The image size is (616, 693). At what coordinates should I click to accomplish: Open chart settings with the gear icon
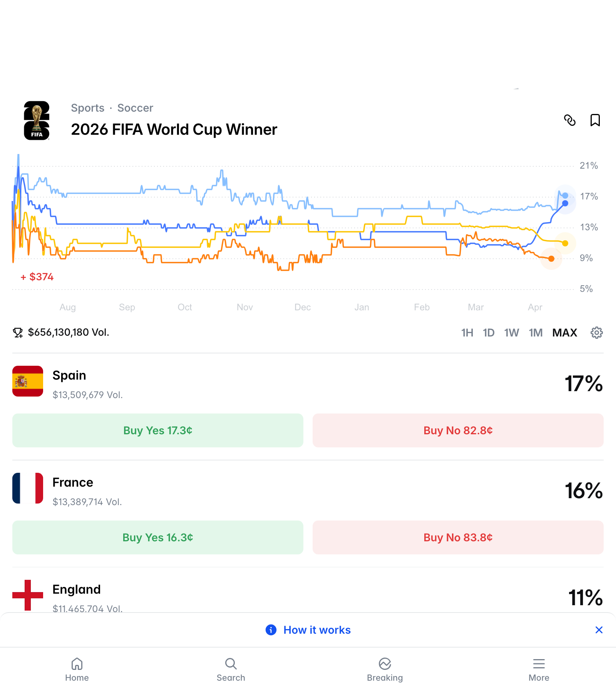pyautogui.click(x=596, y=332)
